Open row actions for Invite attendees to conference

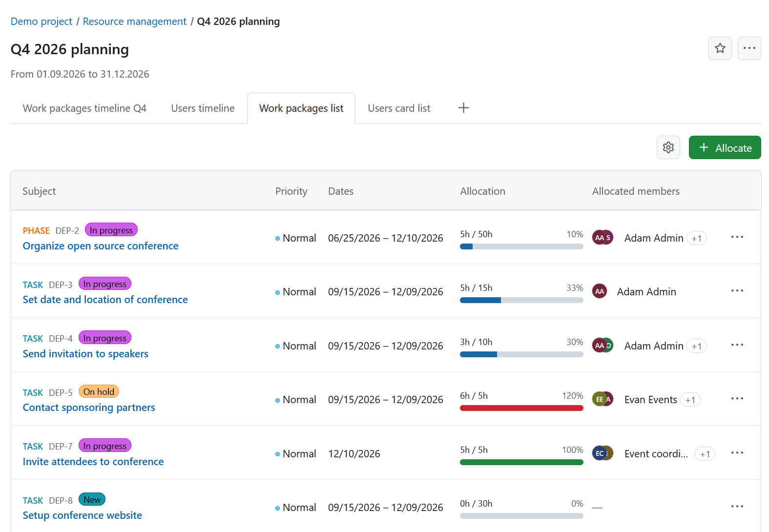737,453
